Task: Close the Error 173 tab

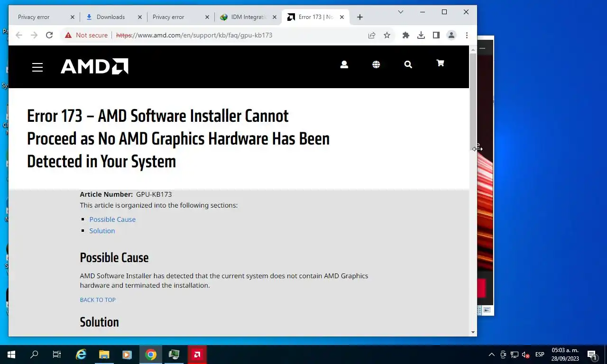Action: [x=342, y=17]
